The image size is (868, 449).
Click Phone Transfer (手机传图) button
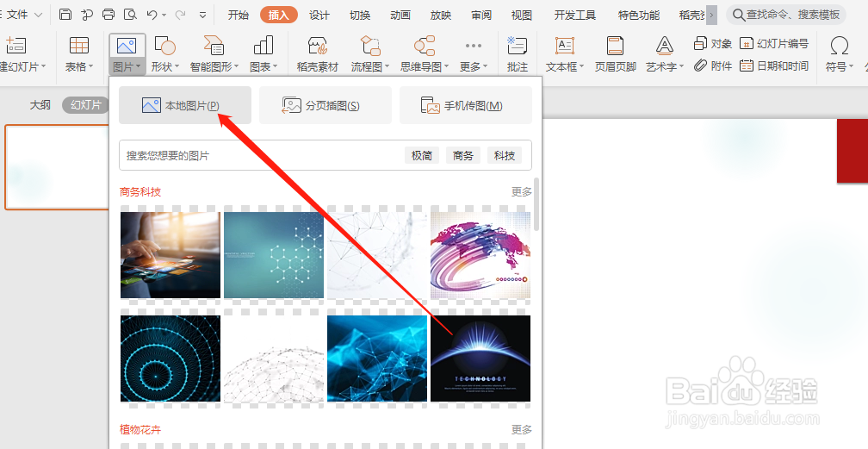[466, 105]
